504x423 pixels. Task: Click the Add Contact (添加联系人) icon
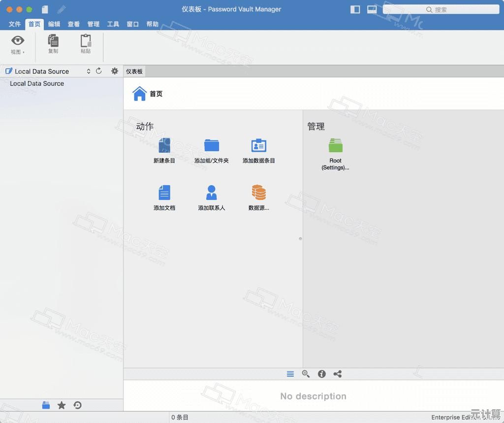click(x=212, y=193)
